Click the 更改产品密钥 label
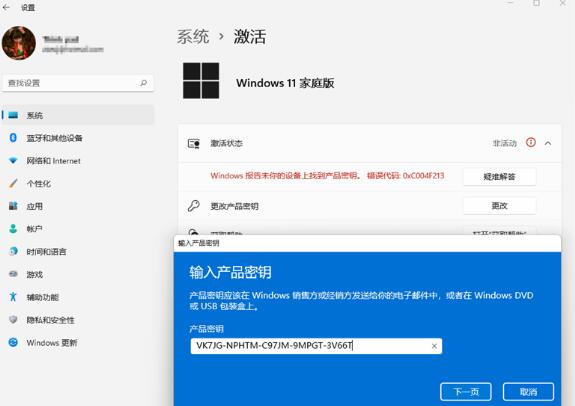Image resolution: width=575 pixels, height=406 pixels. point(234,206)
